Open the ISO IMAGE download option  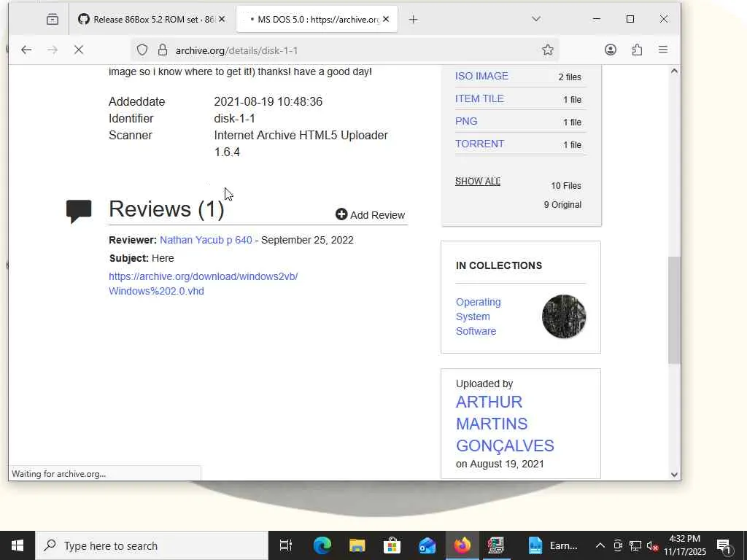(481, 76)
